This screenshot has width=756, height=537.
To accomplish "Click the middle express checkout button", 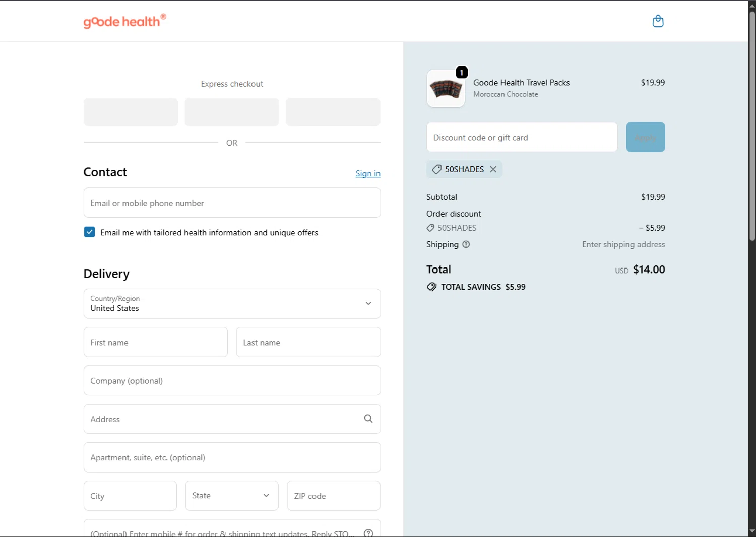I will (232, 112).
